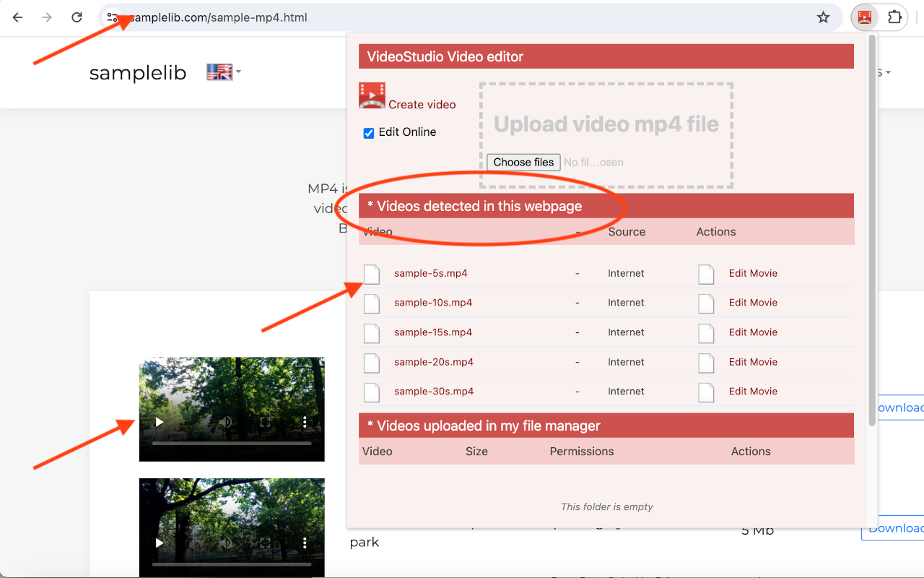Open the Create video link
Screen dimensions: 924x578
coord(422,105)
